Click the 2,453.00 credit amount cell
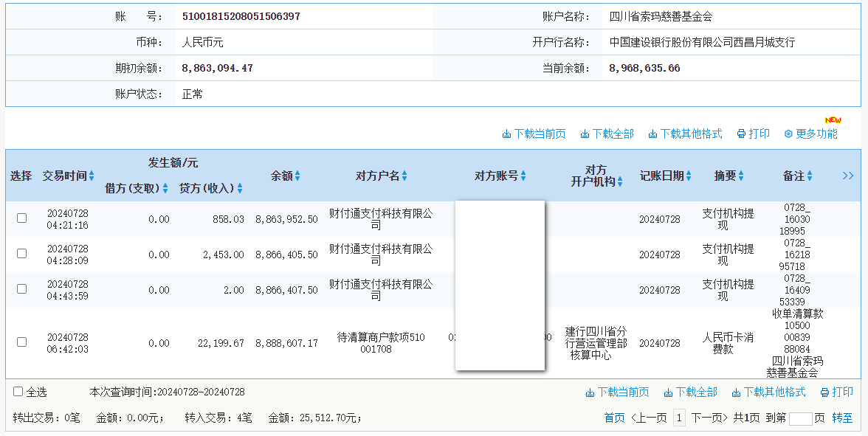Viewport: 868px width, 436px height. click(x=223, y=255)
